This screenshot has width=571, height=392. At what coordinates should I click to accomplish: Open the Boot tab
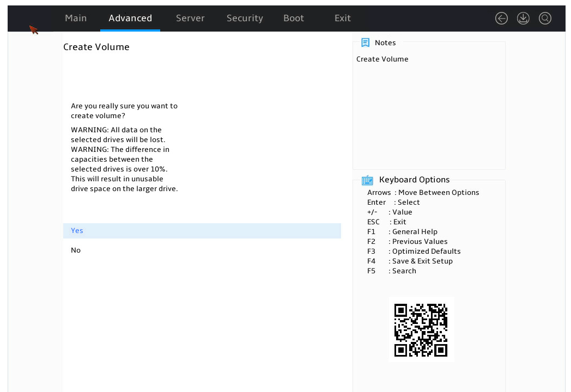point(294,18)
